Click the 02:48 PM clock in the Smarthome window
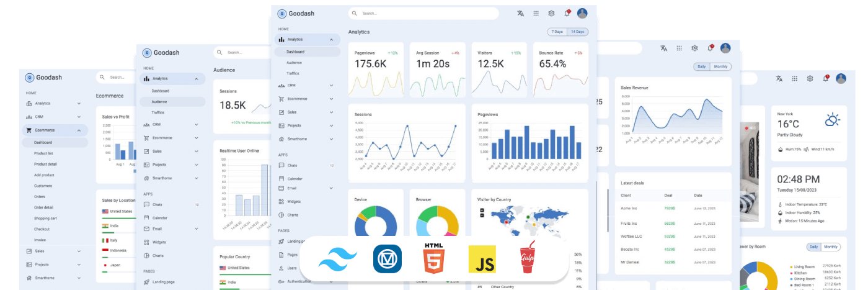 click(x=799, y=179)
